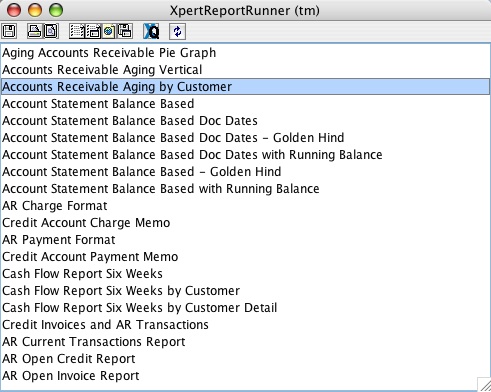Open the XQ query tool icon

click(151, 32)
